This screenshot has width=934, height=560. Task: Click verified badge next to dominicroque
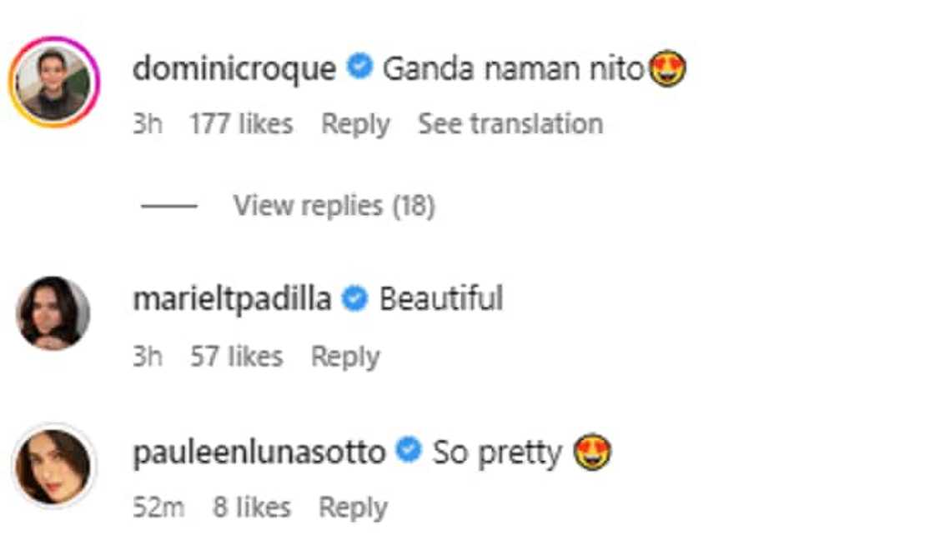(359, 68)
